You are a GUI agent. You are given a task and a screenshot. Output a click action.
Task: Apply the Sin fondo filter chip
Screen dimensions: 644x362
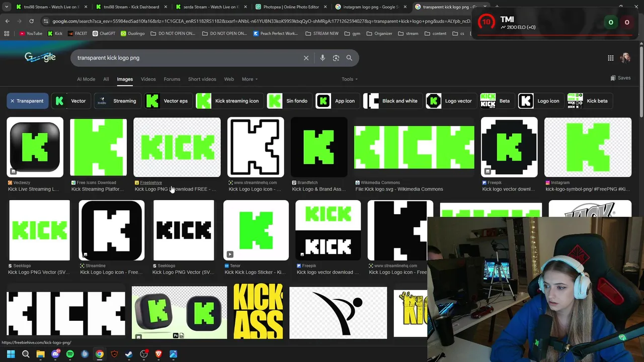point(289,101)
